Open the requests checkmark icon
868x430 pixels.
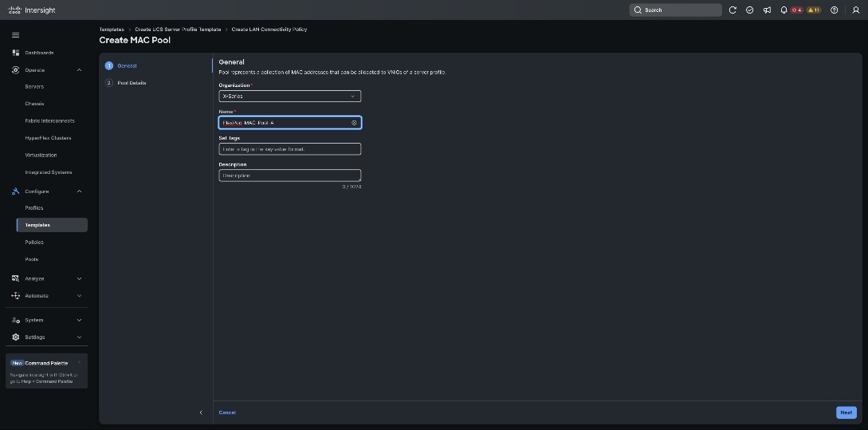(x=749, y=10)
